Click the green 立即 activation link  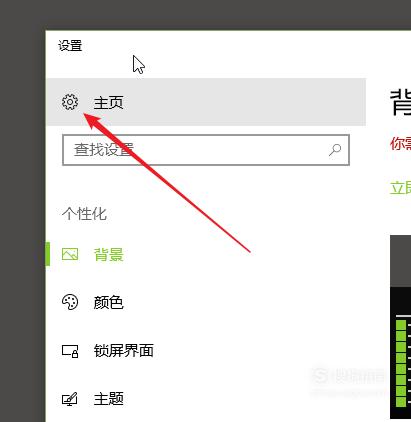coord(400,188)
